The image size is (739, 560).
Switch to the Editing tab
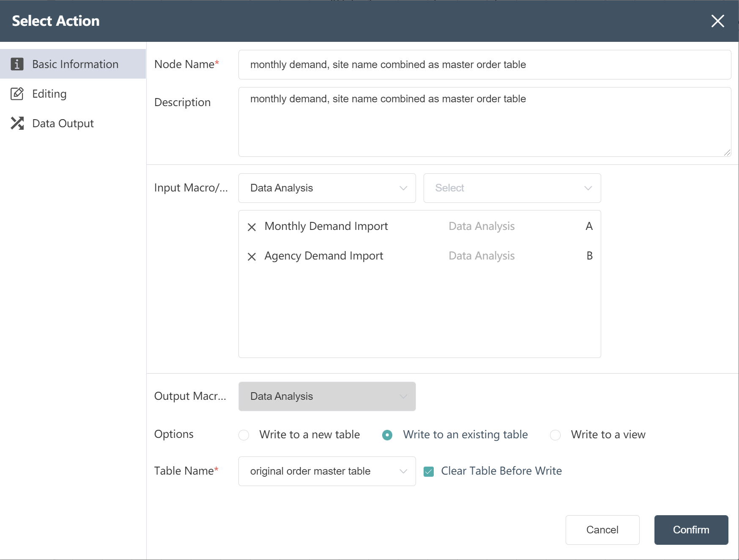tap(73, 93)
